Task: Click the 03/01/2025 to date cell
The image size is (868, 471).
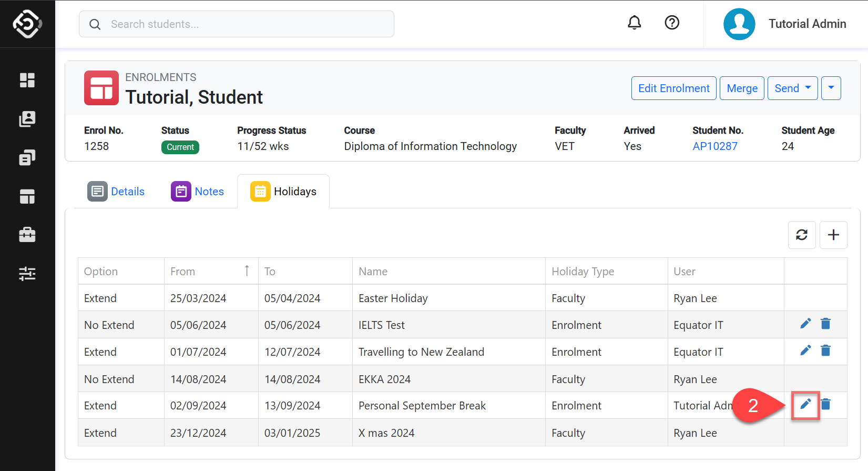Action: [x=305, y=433]
